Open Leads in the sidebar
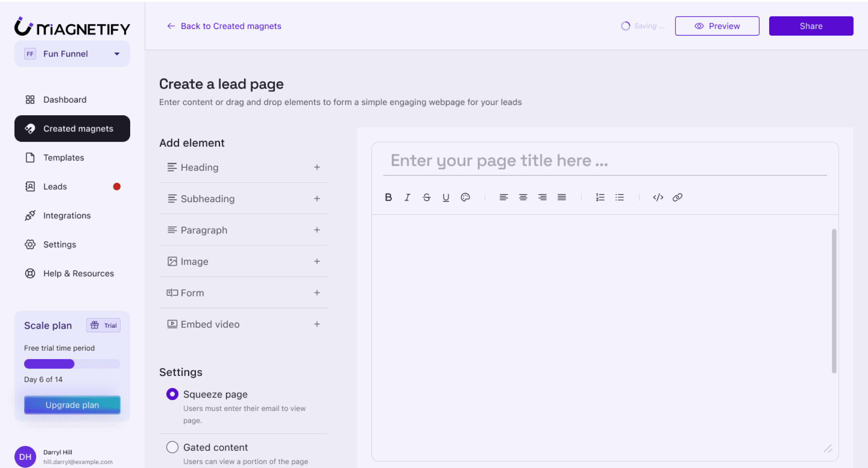This screenshot has height=468, width=868. (x=55, y=187)
